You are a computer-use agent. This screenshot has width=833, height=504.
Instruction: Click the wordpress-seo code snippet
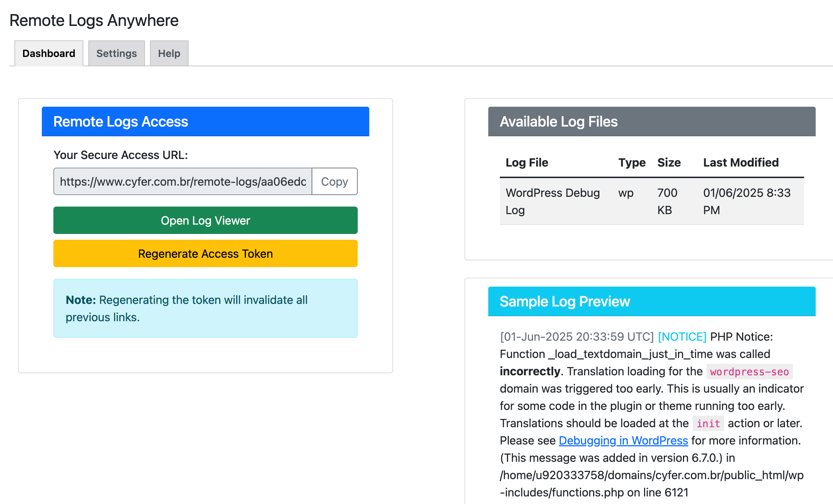point(749,372)
